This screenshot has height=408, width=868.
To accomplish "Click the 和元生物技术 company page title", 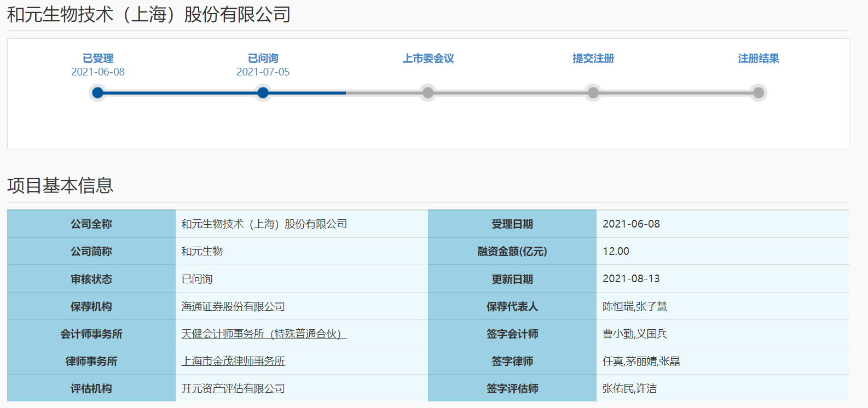I will click(148, 15).
